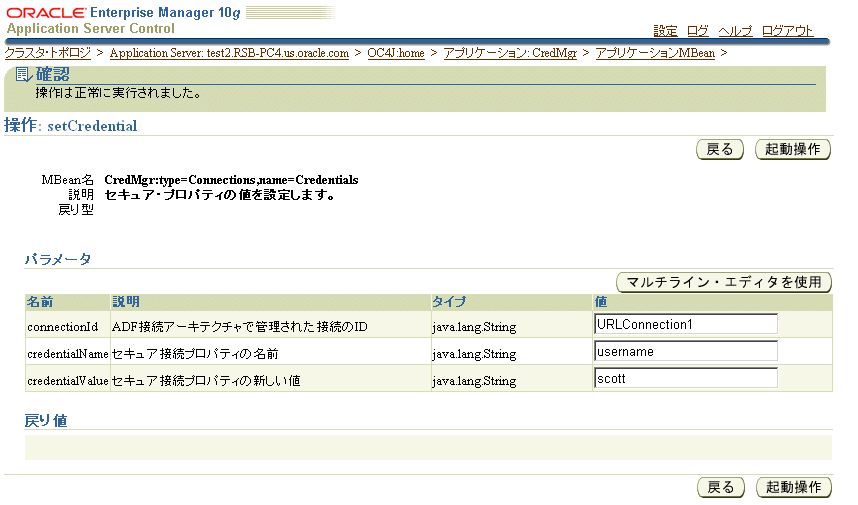
Task: Open アプリケーションMBean breadcrumb
Action: click(655, 53)
